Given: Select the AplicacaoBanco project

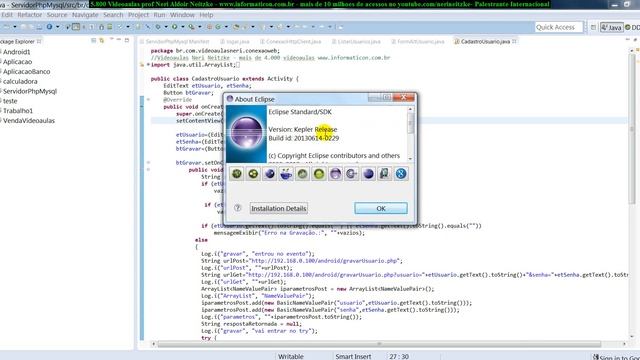Looking at the screenshot, I should tap(27, 71).
